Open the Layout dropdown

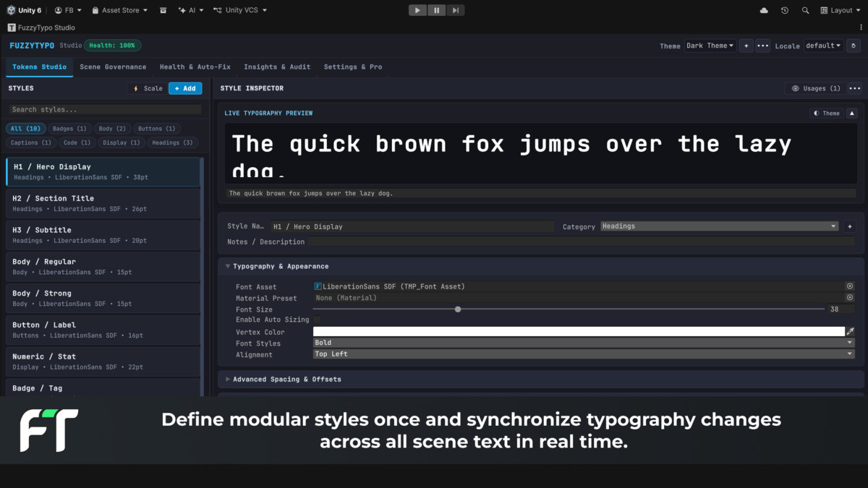(841, 10)
